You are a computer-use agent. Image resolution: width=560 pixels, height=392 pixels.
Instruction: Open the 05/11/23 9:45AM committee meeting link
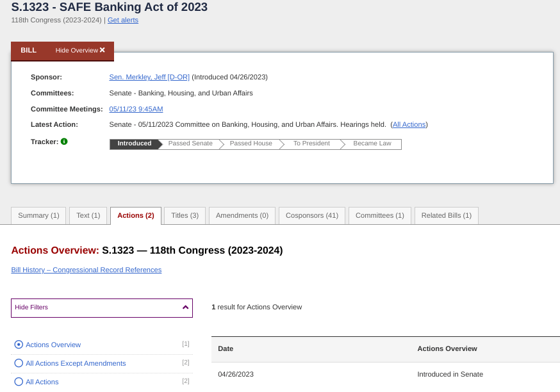[136, 110]
